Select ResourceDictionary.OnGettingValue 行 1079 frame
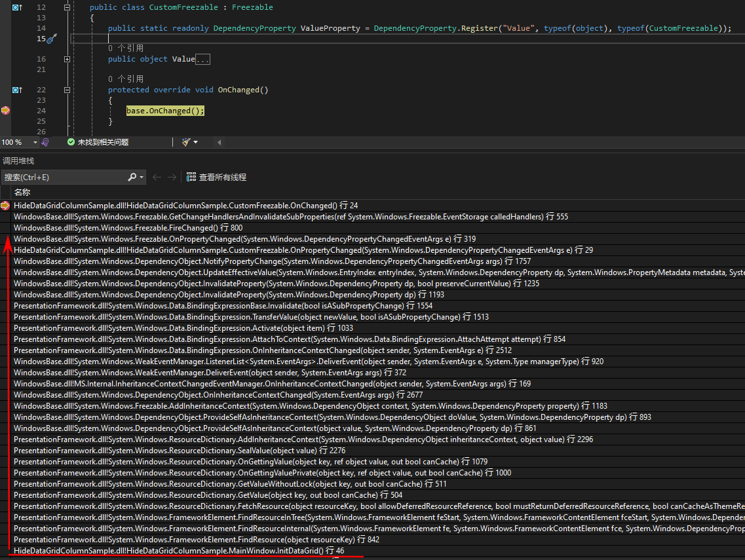 tap(251, 462)
